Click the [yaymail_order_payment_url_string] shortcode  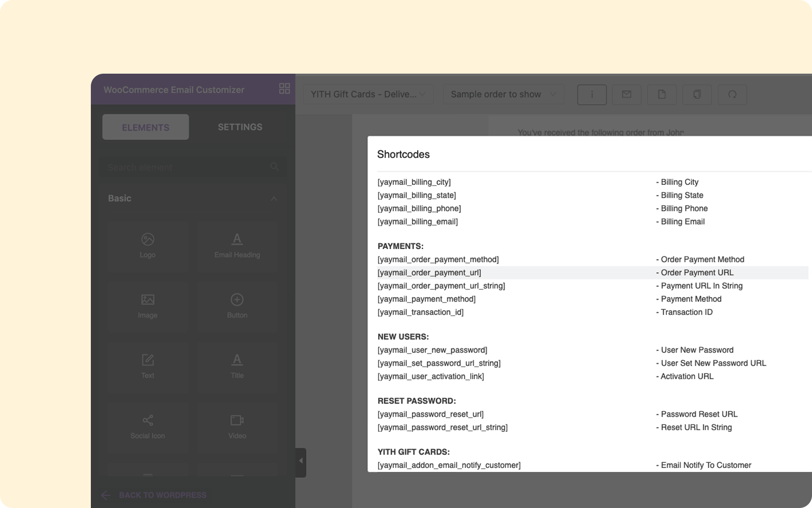pyautogui.click(x=442, y=285)
